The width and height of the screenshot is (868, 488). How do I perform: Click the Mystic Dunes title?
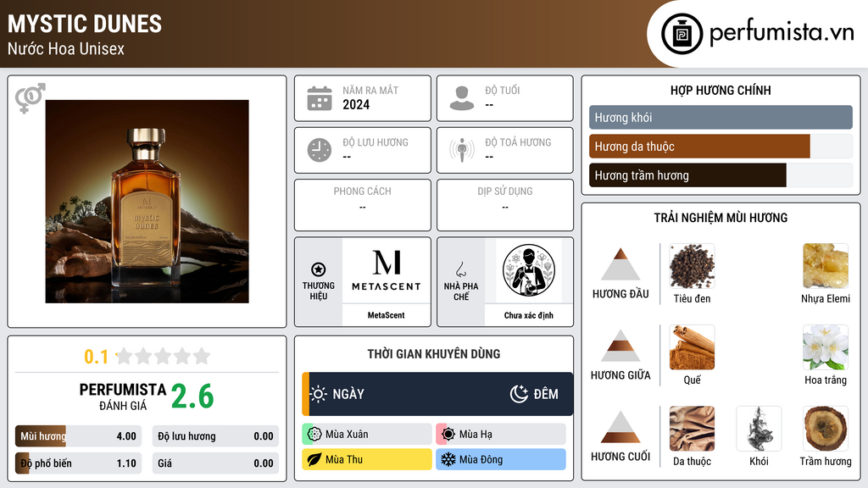(85, 24)
